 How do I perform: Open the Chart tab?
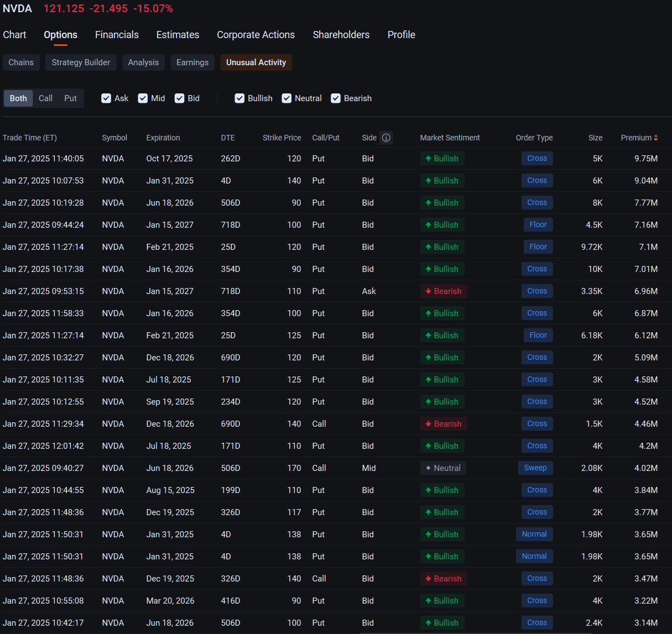click(14, 35)
